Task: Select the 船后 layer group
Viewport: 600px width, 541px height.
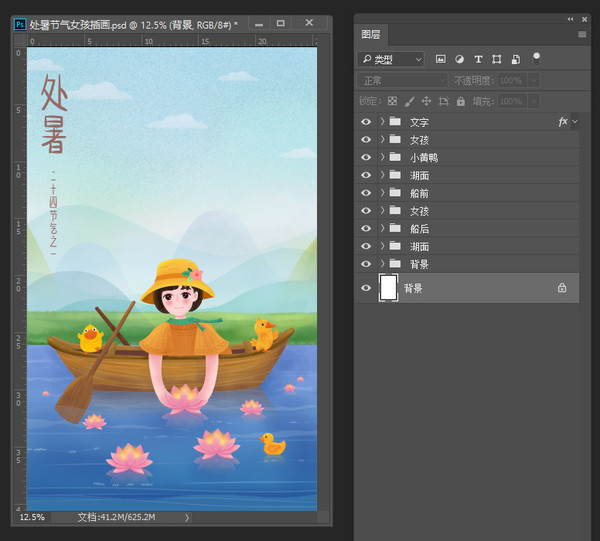Action: click(466, 228)
